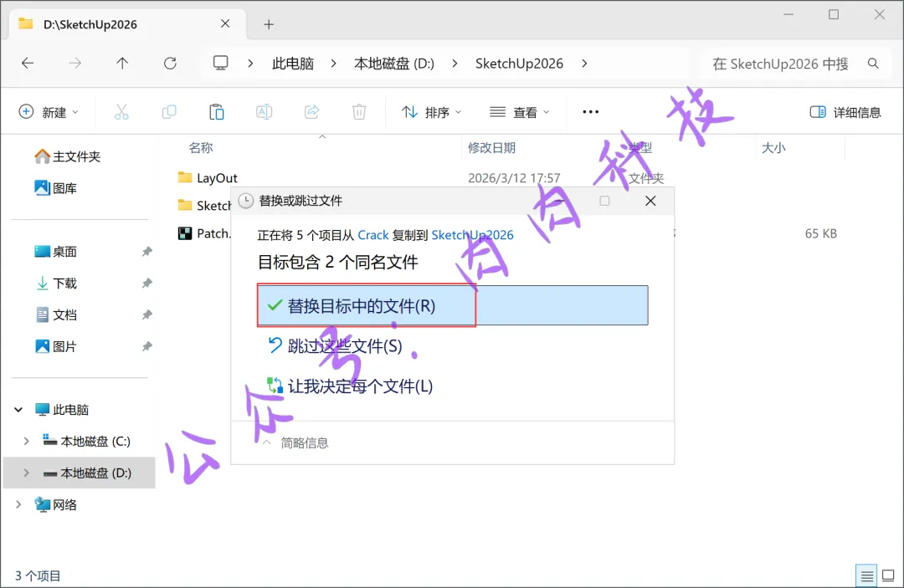
Task: Select 本地磁盘 (D:) in the breadcrumb
Action: pyautogui.click(x=394, y=64)
